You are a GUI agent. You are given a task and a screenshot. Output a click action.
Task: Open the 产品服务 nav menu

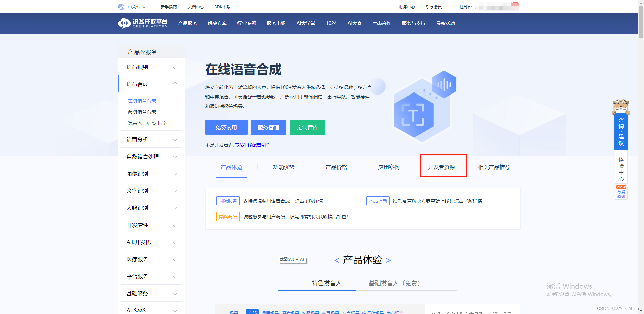click(187, 23)
